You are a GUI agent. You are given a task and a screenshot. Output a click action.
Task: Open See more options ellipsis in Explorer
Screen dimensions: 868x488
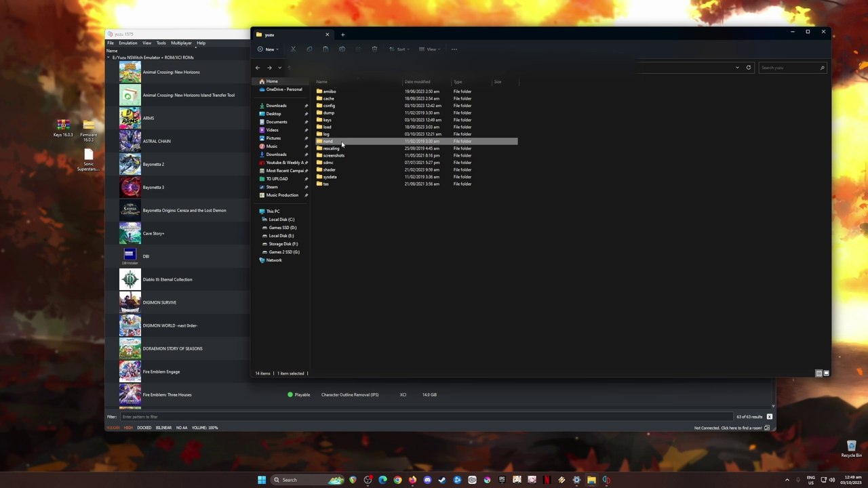454,49
